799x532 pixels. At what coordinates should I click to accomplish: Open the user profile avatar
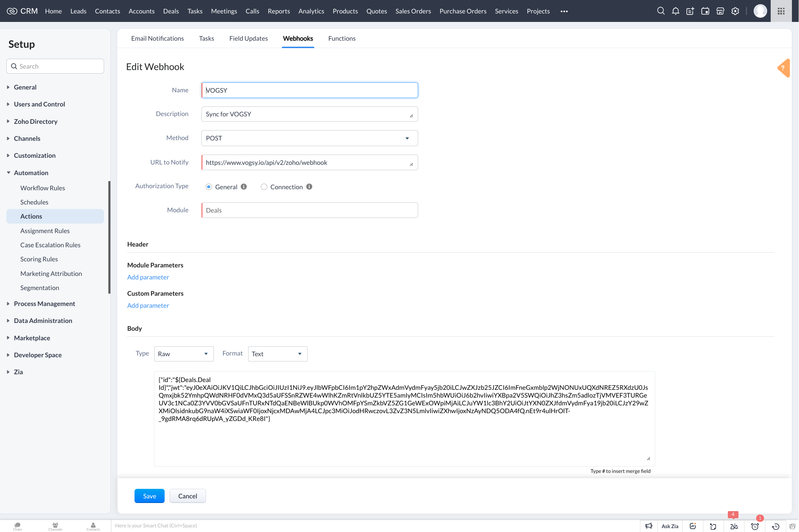point(760,11)
